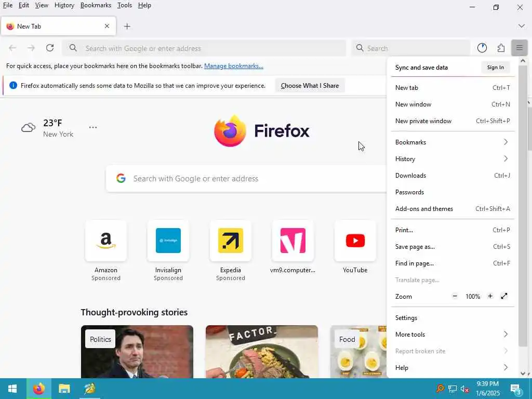Screen dimensions: 532x399
Task: Open Windows Start menu
Action: 12,389
